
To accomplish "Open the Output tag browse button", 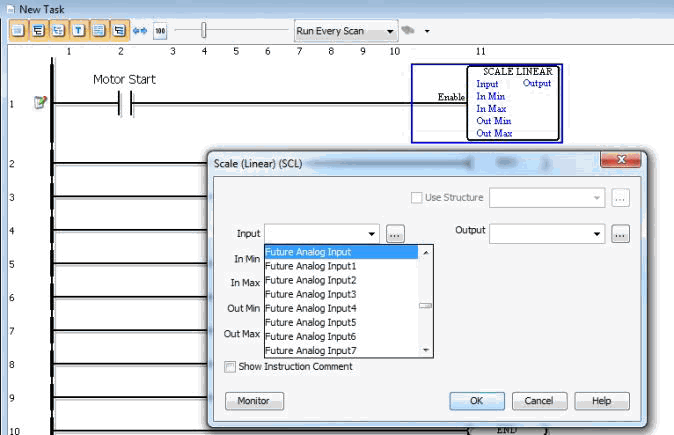I will 621,233.
